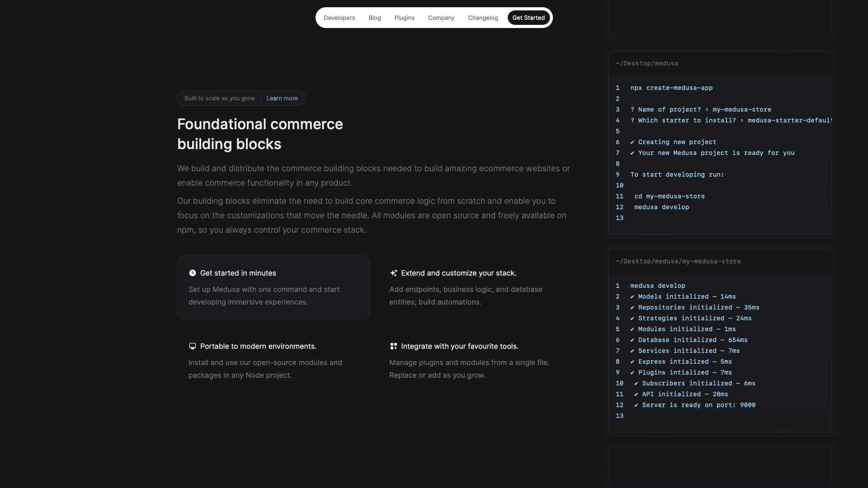Screen dimensions: 868x488
Task: Click the npx create-medusa-app command line
Action: tap(671, 88)
